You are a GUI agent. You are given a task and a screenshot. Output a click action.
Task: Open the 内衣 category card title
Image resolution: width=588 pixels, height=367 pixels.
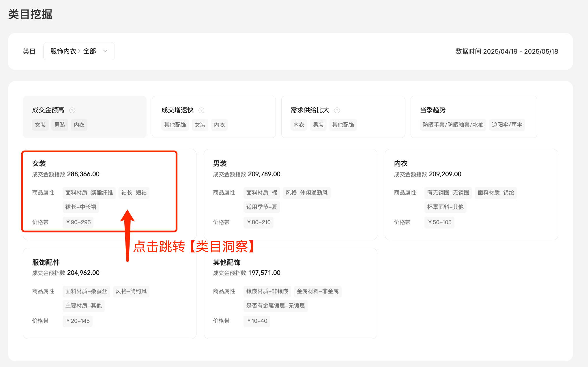pyautogui.click(x=401, y=164)
